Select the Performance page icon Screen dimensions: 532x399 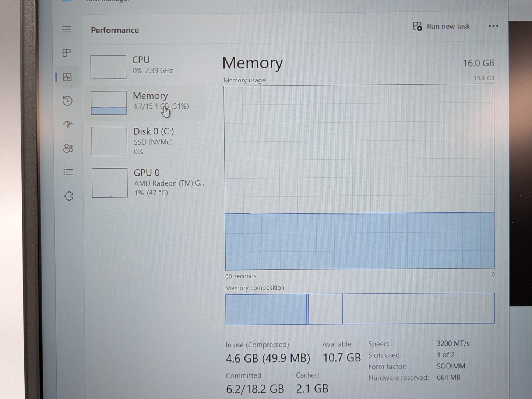click(67, 77)
